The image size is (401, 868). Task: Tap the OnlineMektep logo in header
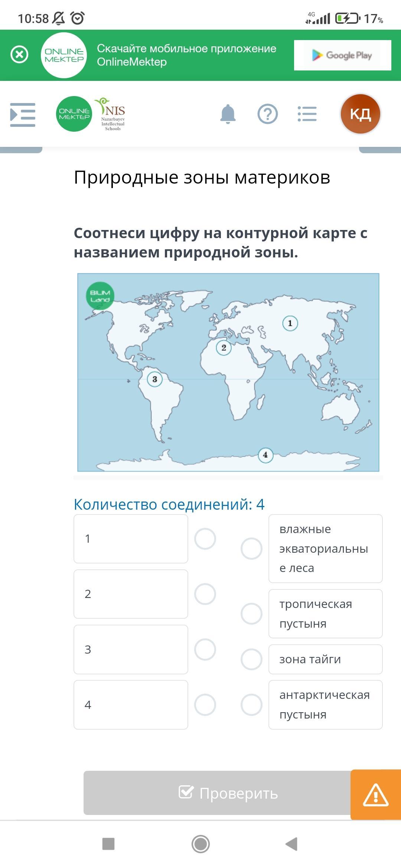pyautogui.click(x=74, y=114)
